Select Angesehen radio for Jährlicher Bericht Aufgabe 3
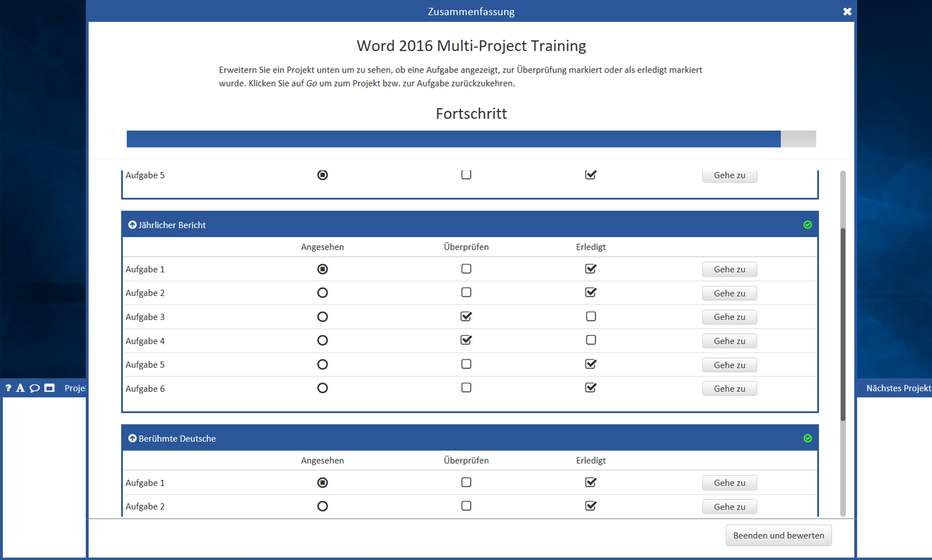Image resolution: width=932 pixels, height=560 pixels. (322, 317)
